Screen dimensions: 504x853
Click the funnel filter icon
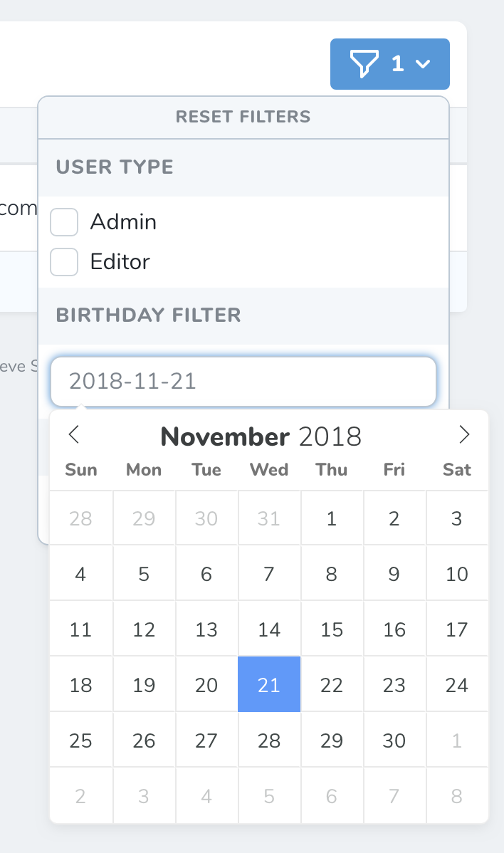365,64
